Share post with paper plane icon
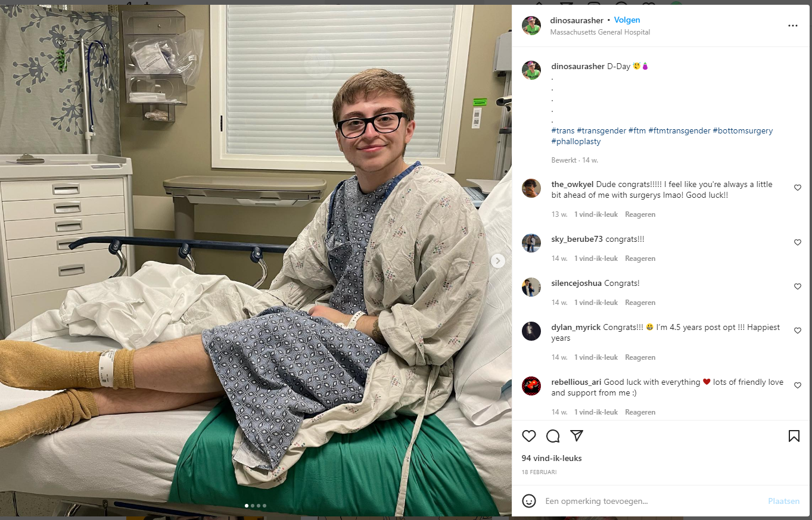This screenshot has width=812, height=520. pos(577,435)
